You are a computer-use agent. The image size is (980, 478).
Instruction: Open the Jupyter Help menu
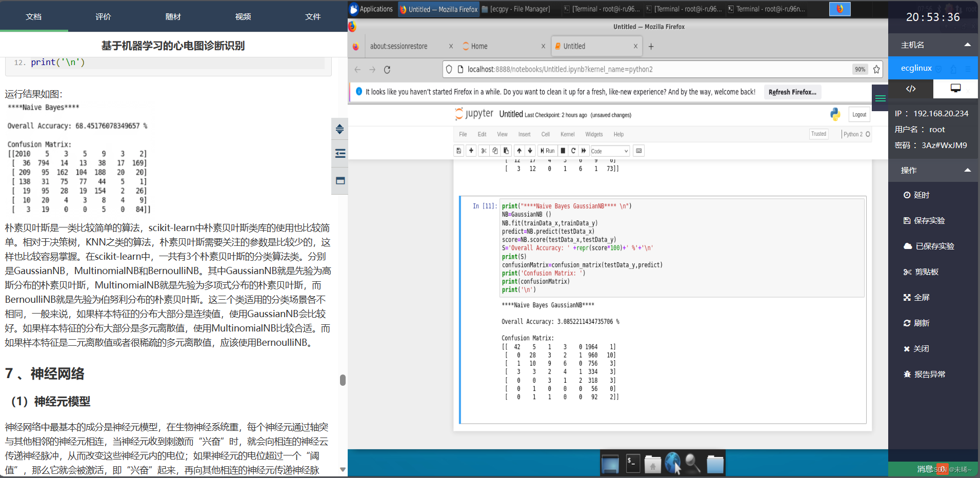click(x=618, y=134)
